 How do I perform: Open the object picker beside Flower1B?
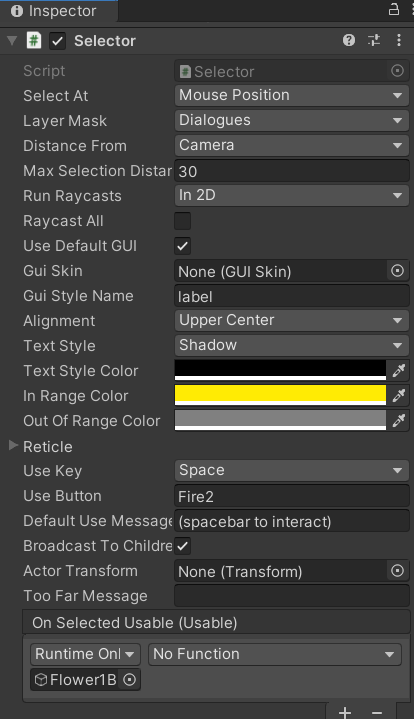point(130,680)
